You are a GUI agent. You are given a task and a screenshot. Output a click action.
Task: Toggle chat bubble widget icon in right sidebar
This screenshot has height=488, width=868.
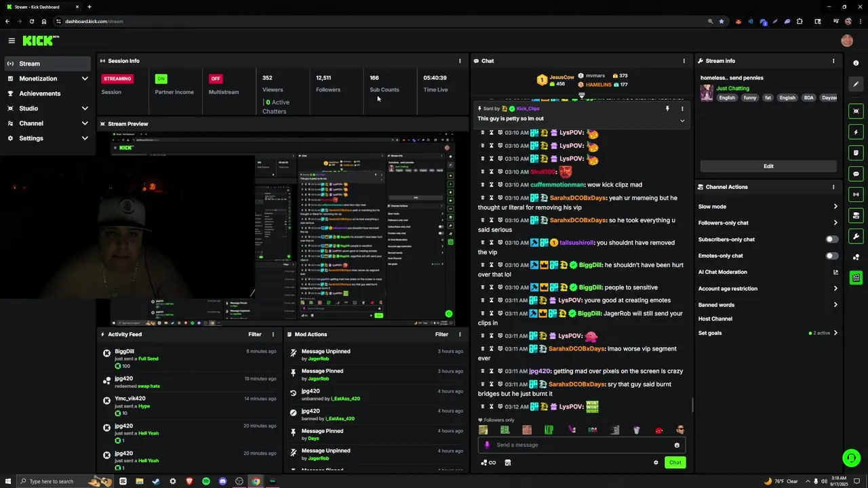coord(856,174)
